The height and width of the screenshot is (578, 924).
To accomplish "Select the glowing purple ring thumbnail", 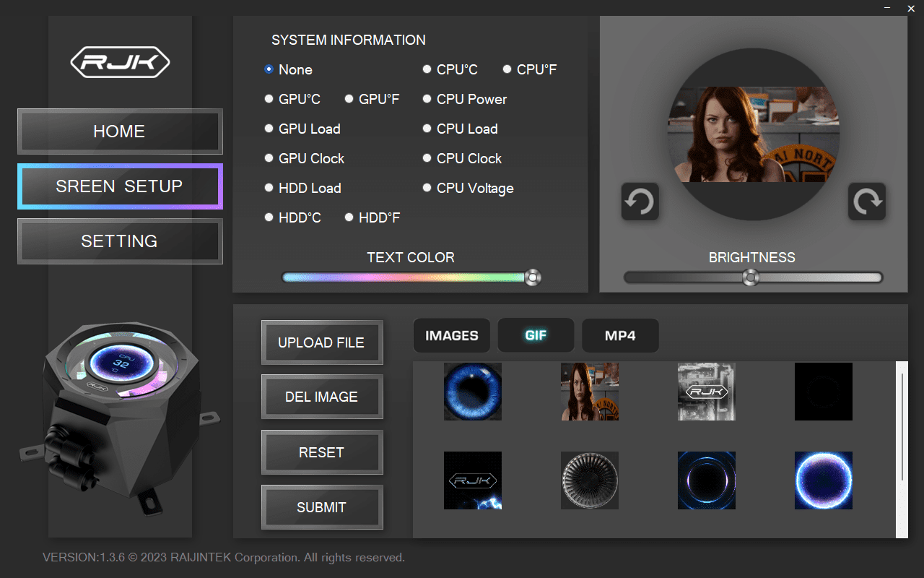I will [824, 480].
